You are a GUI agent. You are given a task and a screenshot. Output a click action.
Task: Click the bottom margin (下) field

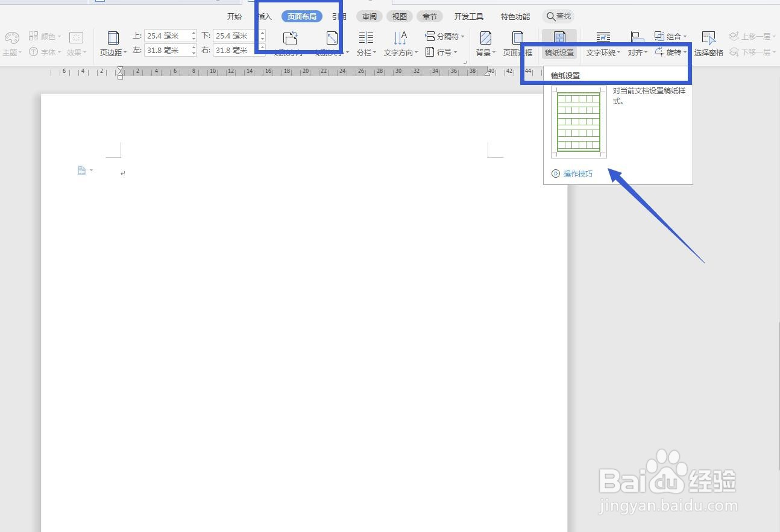(x=239, y=36)
